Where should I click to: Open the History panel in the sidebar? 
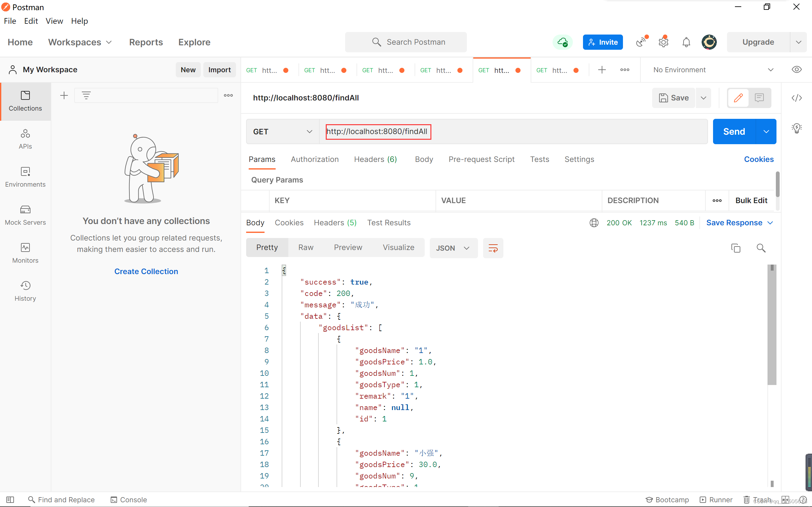point(25,290)
